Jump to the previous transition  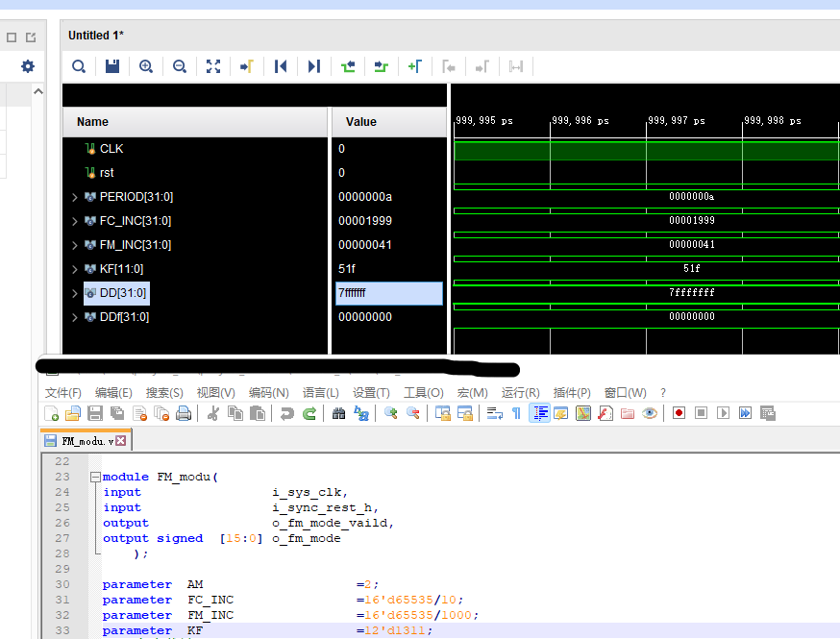[x=348, y=66]
